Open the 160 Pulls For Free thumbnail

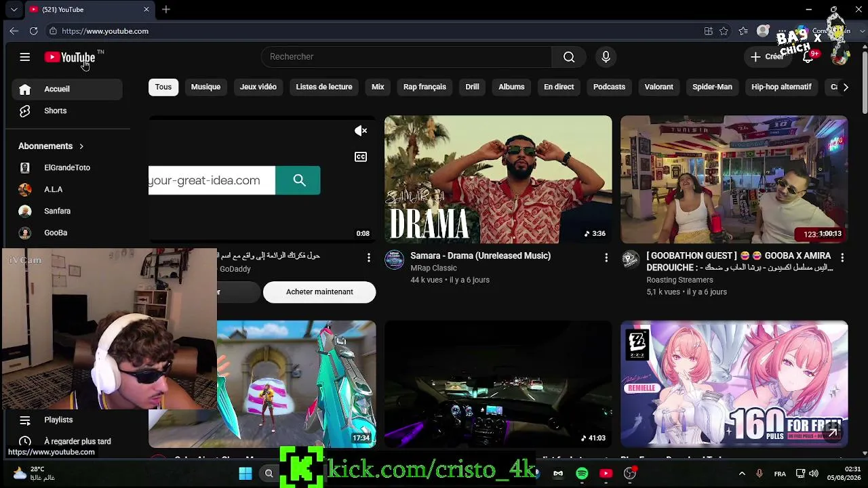[x=734, y=384]
